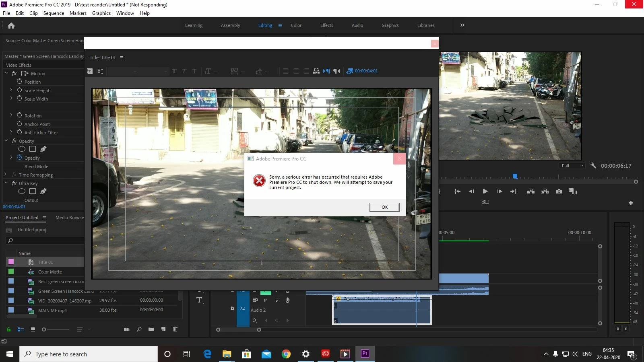Screen dimensions: 644x362
Task: Switch to the Color workspace tab
Action: point(296,25)
